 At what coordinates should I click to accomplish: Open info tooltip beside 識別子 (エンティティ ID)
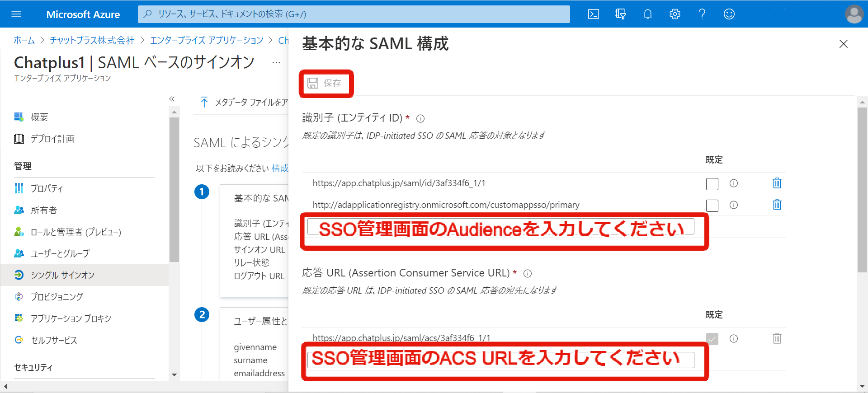tap(420, 118)
